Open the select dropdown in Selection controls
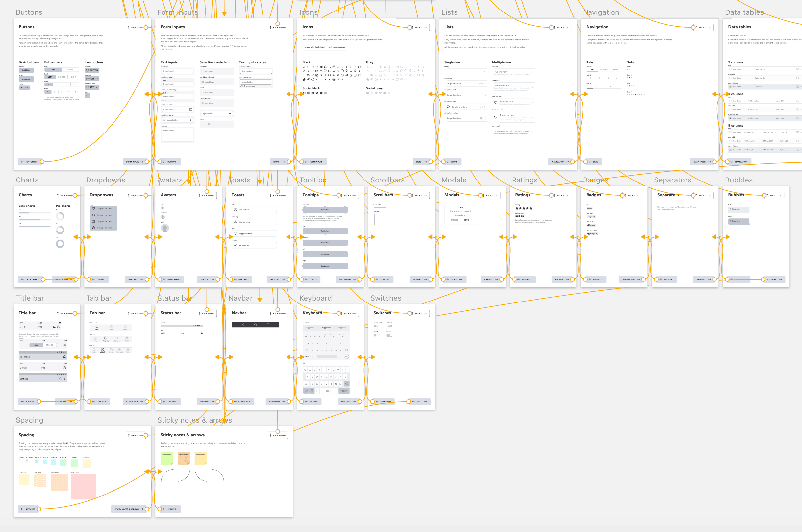Image resolution: width=802 pixels, height=532 pixels. [x=230, y=114]
